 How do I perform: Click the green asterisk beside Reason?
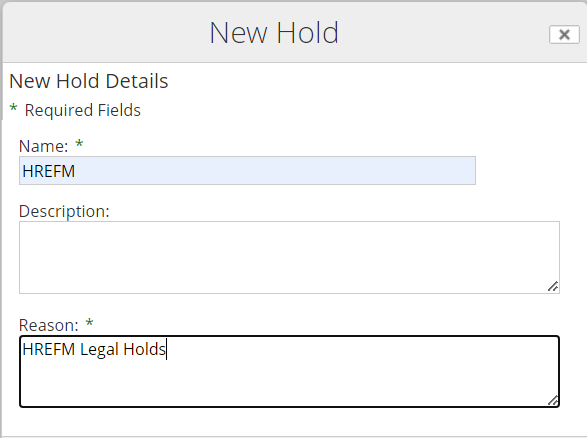tap(89, 323)
